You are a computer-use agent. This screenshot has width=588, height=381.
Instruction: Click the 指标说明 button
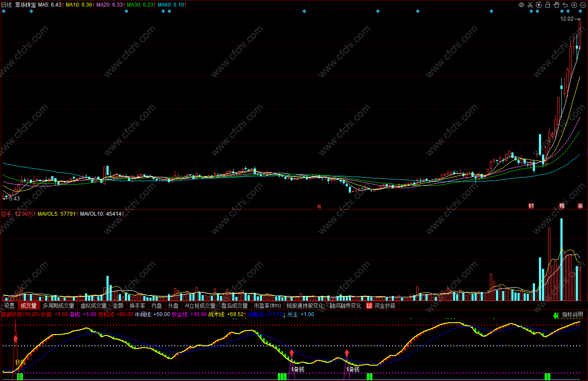tap(572, 314)
